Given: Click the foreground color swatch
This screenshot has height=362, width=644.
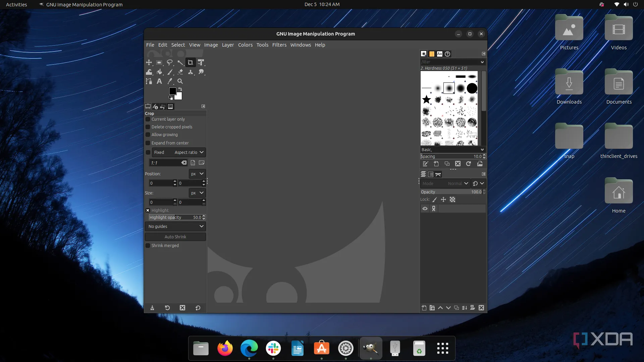Looking at the screenshot, I should pos(172,91).
